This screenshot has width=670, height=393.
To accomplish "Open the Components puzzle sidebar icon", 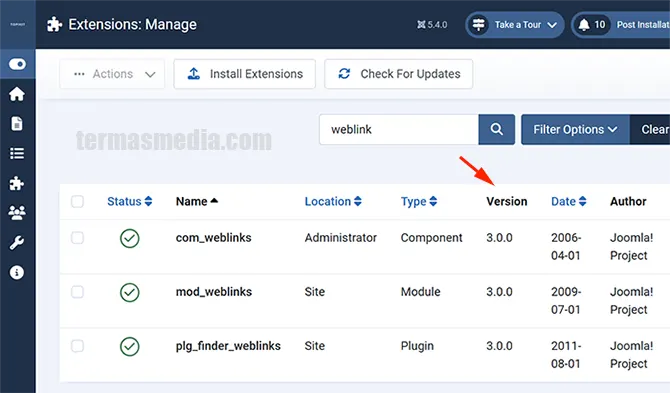I will pyautogui.click(x=17, y=183).
